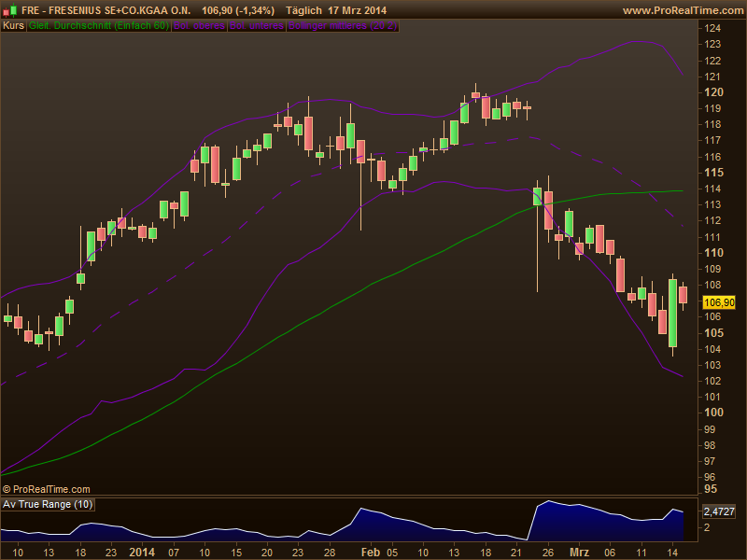Screen dimensions: 747x560
Task: Select the Bol. oberes legend label
Action: (x=199, y=26)
